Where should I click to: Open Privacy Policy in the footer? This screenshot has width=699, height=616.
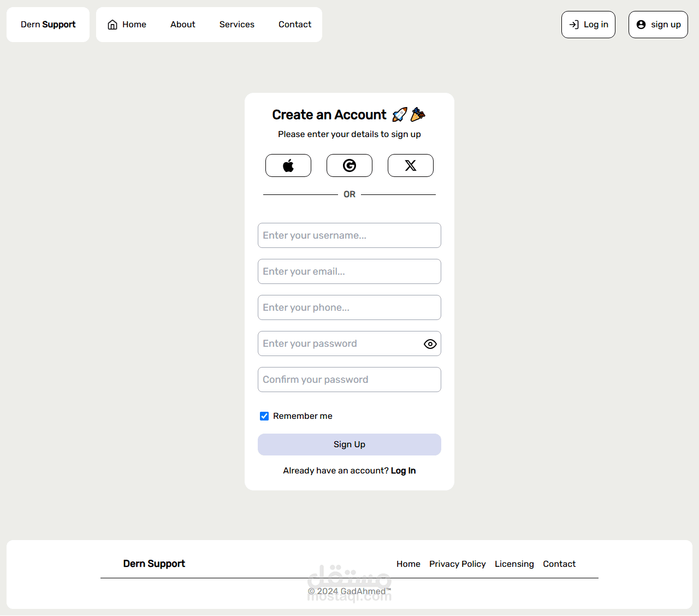click(458, 564)
